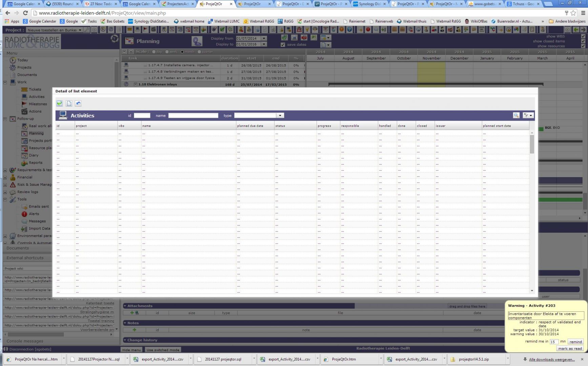Screen dimensions: 588x366
Task: Click the id filter field in Activities dialog
Action: click(x=142, y=116)
